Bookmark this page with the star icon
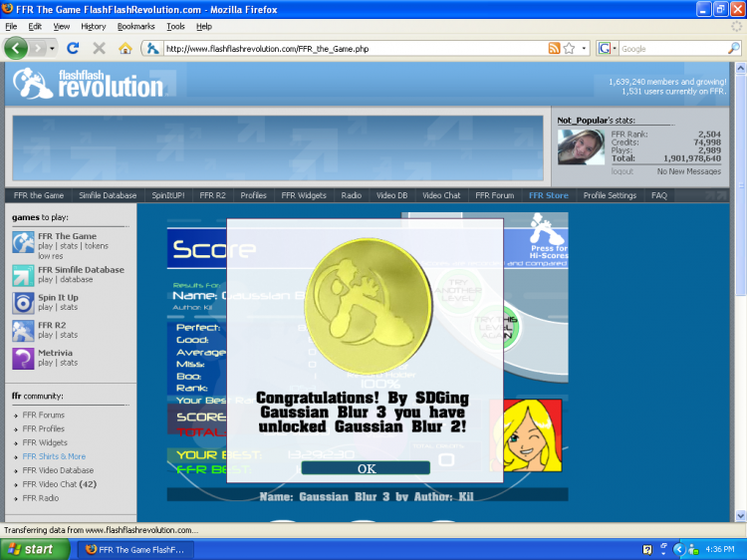747x560 pixels. pos(569,48)
